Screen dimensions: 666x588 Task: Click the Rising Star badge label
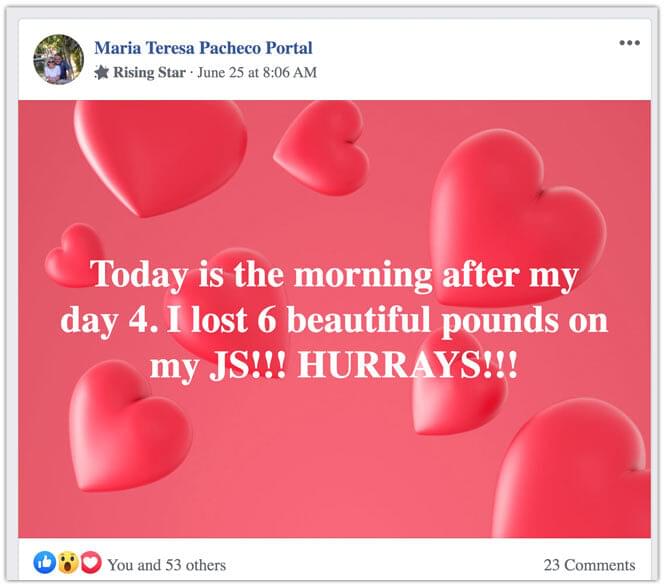pos(149,73)
